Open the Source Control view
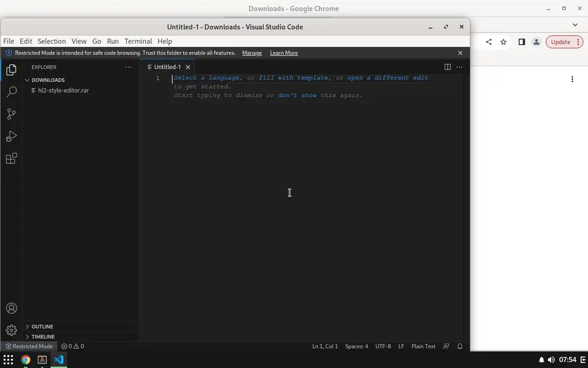This screenshot has width=588, height=368. coord(11,114)
